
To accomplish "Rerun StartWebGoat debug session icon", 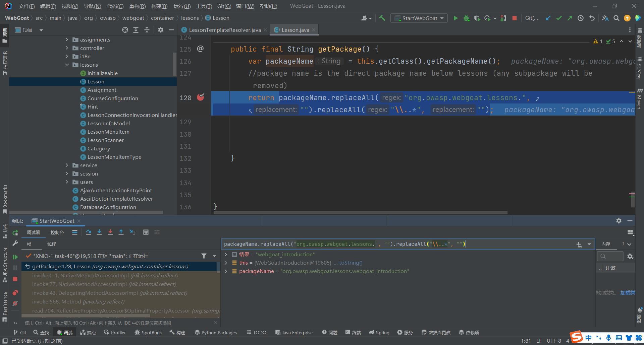I will pos(15,232).
